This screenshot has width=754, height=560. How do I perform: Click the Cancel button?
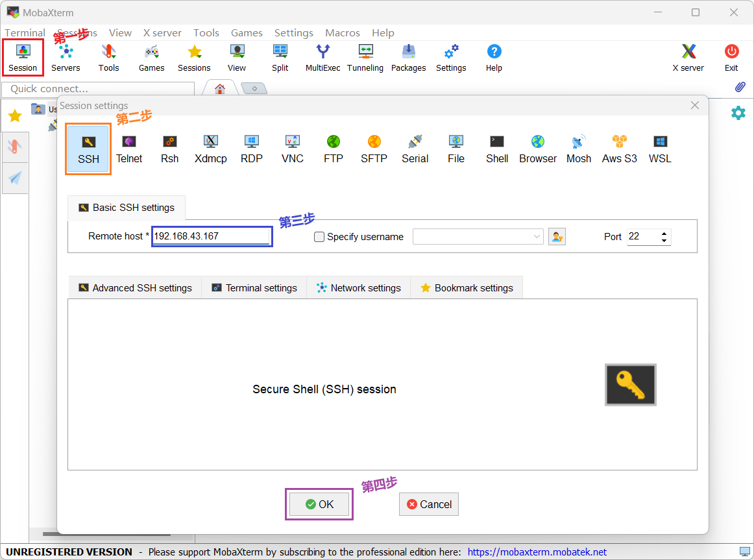pos(429,504)
